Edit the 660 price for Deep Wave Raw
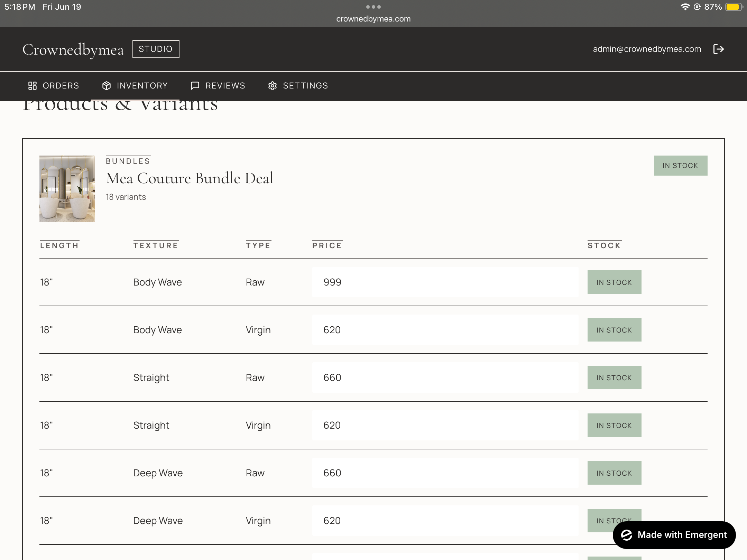The height and width of the screenshot is (560, 747). click(x=445, y=473)
